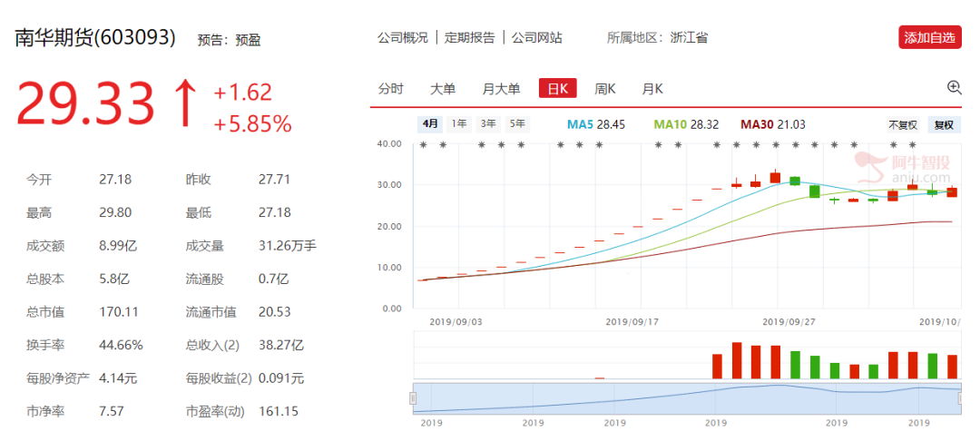The image size is (980, 441).
Task: Select the 5年 time range
Action: coord(517,124)
